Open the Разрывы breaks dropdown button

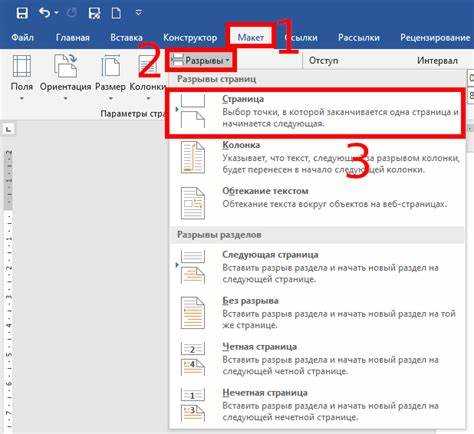[201, 60]
